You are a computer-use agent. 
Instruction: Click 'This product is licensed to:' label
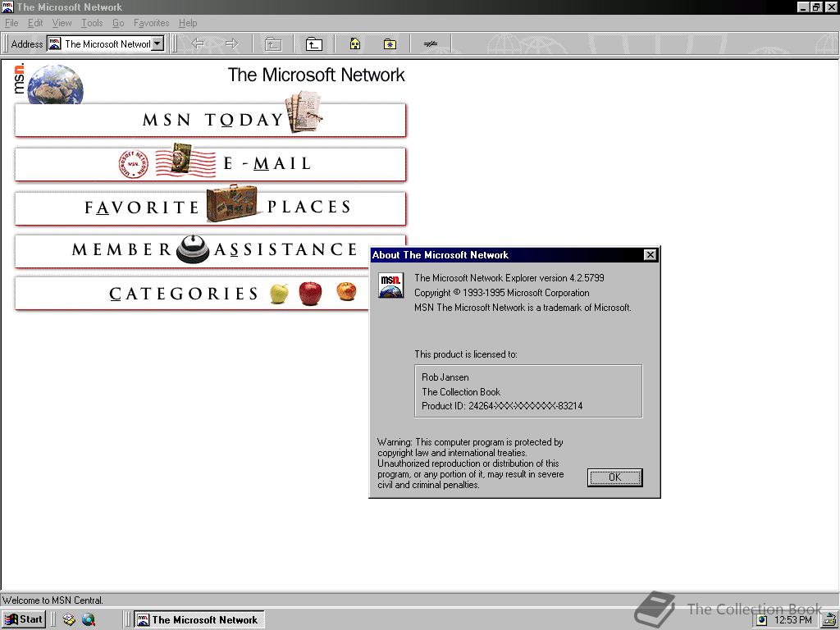point(466,354)
